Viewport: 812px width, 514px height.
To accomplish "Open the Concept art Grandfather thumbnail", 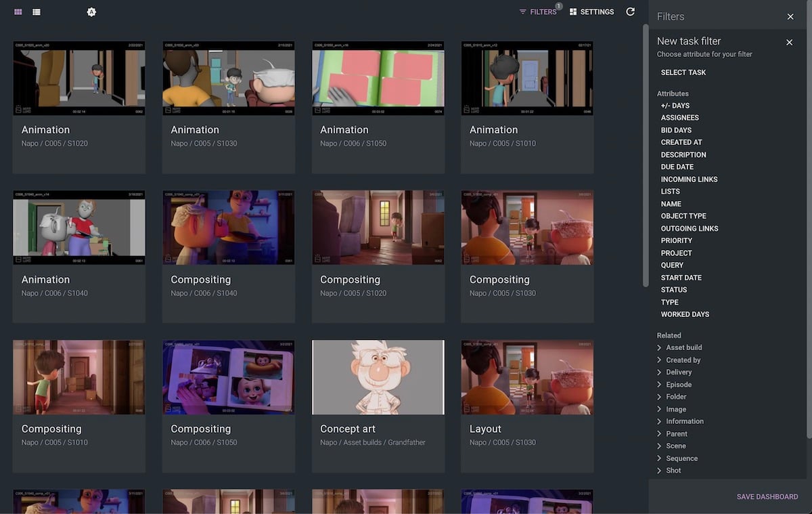I will (x=378, y=377).
